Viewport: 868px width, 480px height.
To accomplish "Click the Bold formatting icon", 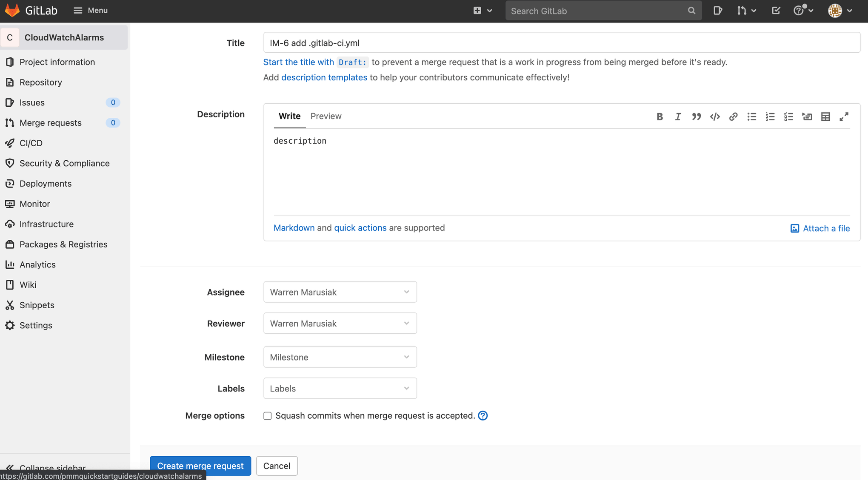I will point(659,116).
